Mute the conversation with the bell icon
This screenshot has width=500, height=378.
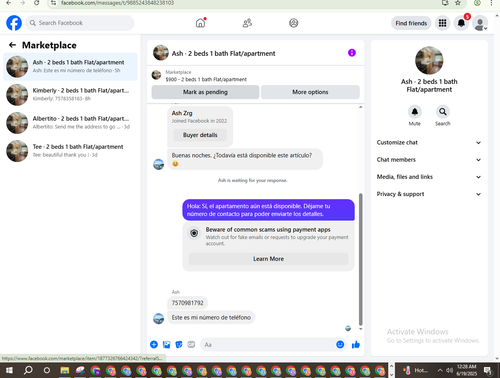point(415,112)
